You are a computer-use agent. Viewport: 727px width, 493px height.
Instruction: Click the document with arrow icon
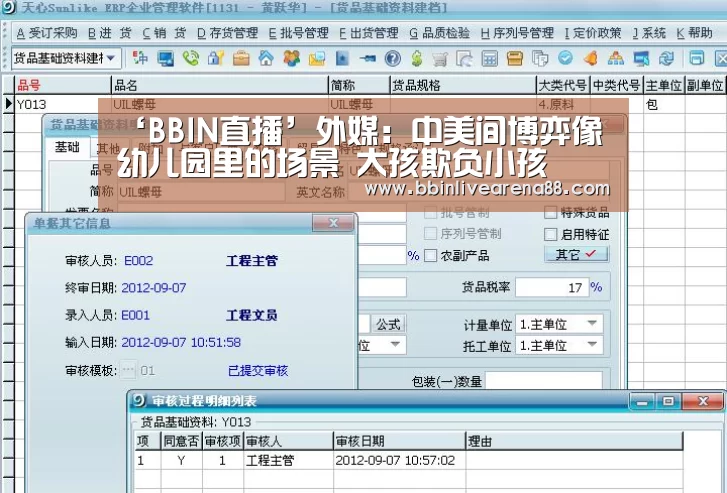tap(465, 58)
